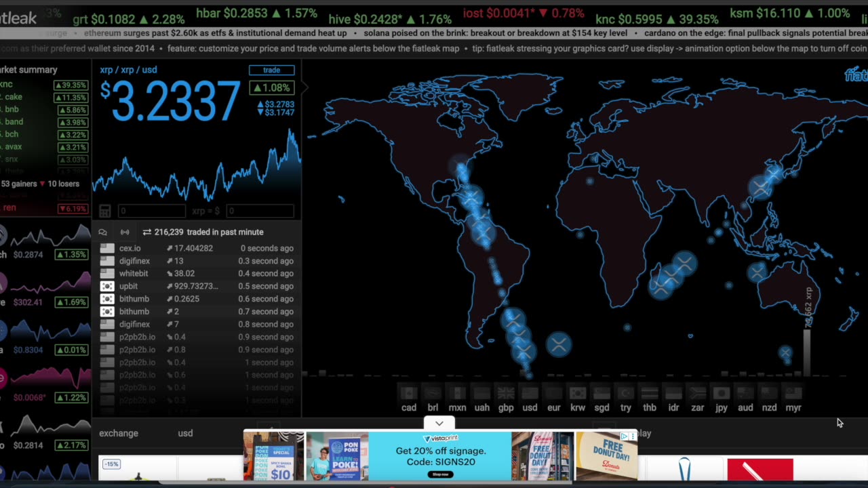This screenshot has height=488, width=868.
Task: Select cake in the market summary list
Action: 45,97
